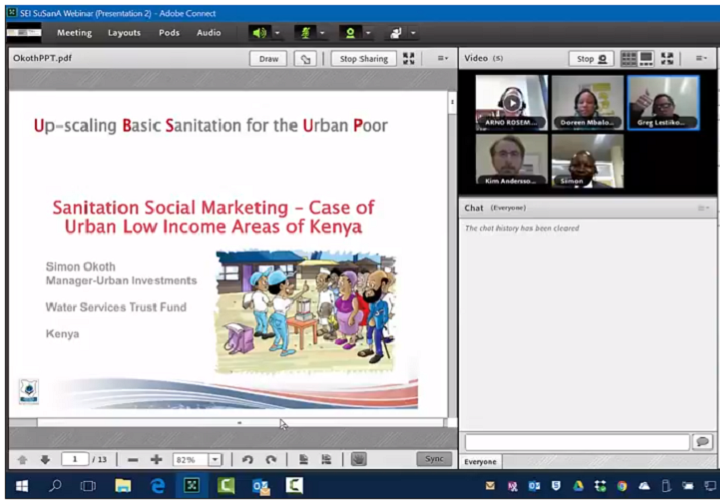This screenshot has height=503, width=720.
Task: Open the raise hand status dropdown
Action: (x=412, y=33)
